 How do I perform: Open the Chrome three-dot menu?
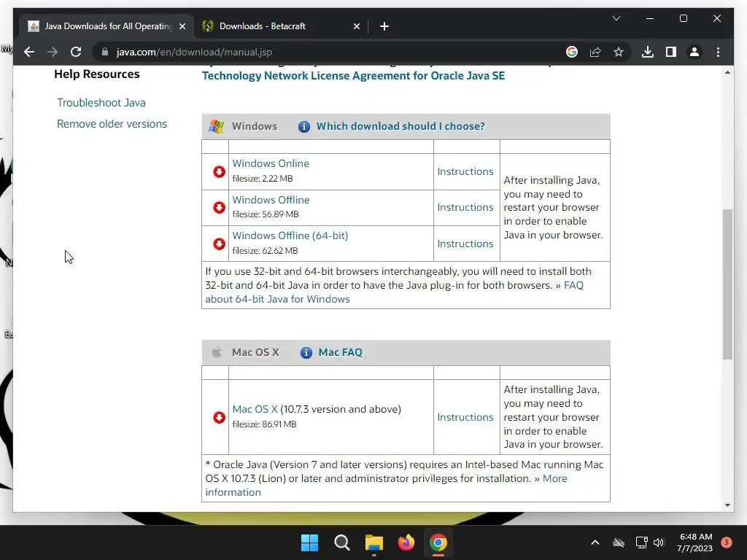pos(718,52)
